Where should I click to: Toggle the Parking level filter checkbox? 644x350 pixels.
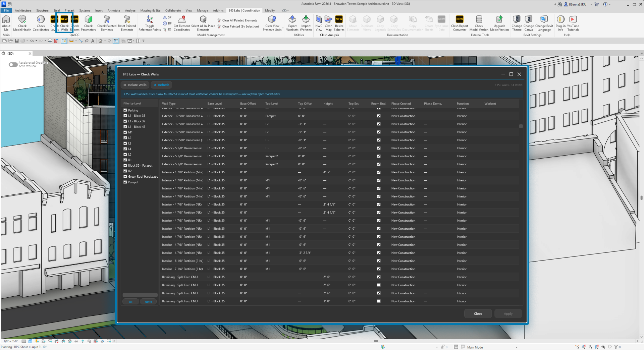pos(125,110)
